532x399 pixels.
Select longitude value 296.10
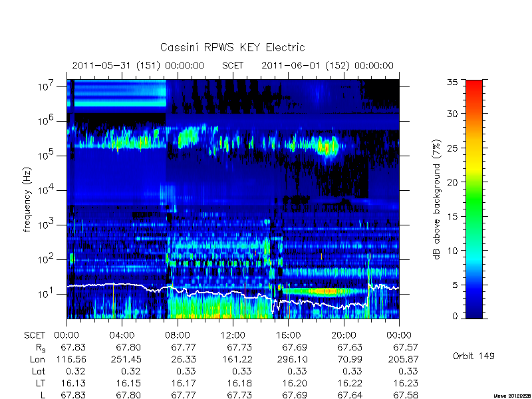292,359
